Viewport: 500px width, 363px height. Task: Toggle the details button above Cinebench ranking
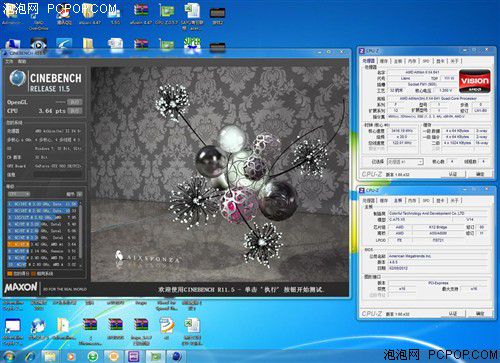74,194
